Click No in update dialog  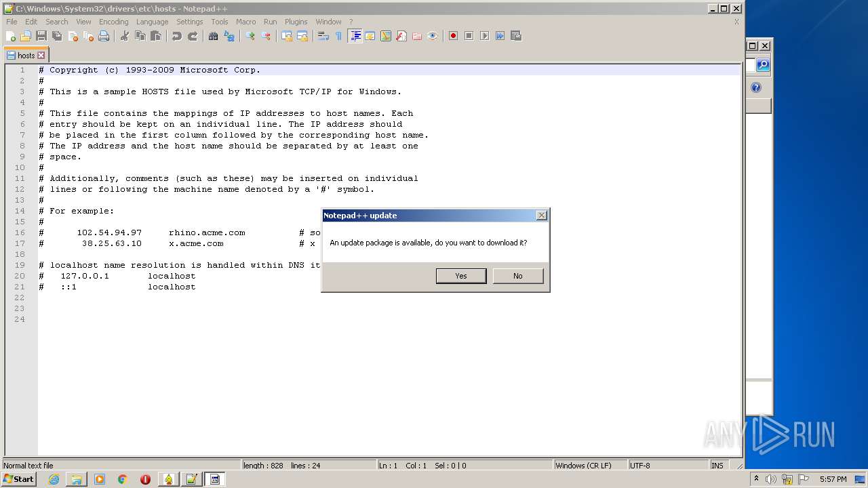pos(518,276)
